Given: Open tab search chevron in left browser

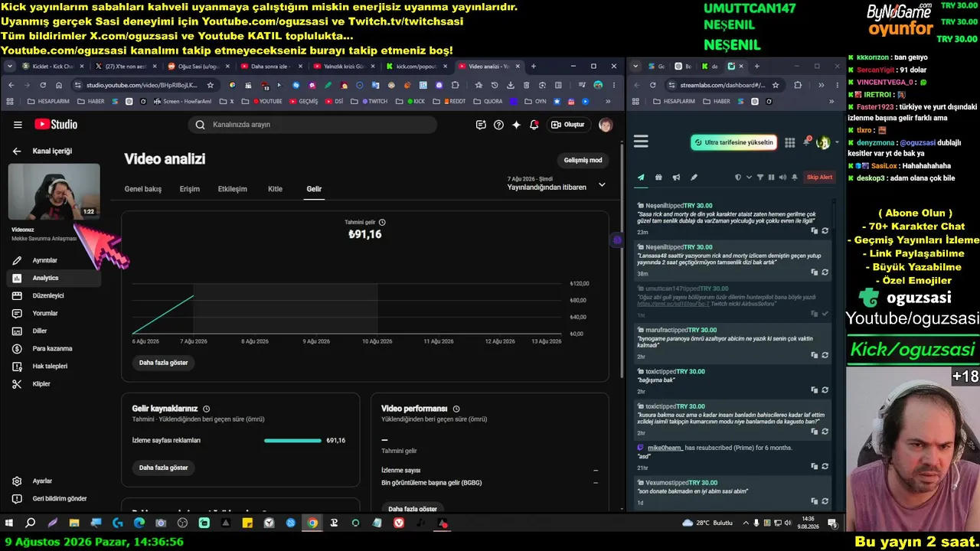Looking at the screenshot, I should coord(11,67).
